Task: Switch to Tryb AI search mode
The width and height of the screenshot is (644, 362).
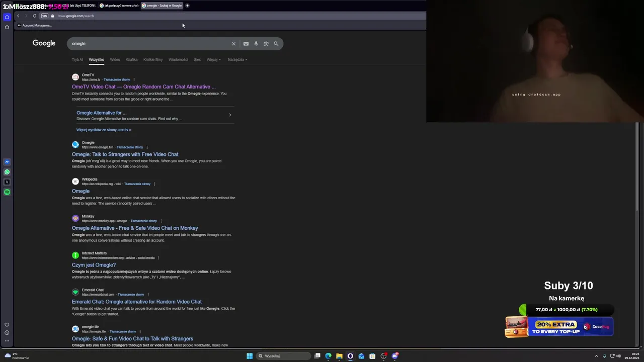Action: [x=77, y=59]
